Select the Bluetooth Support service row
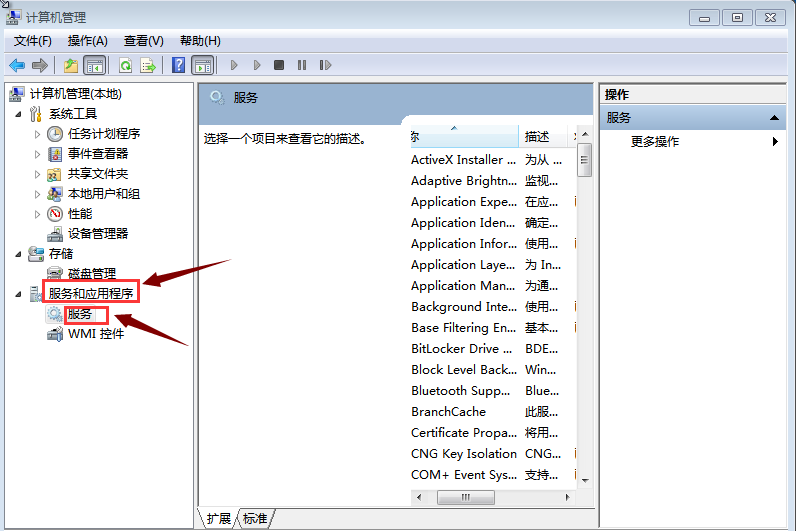This screenshot has width=796, height=531. click(x=463, y=390)
